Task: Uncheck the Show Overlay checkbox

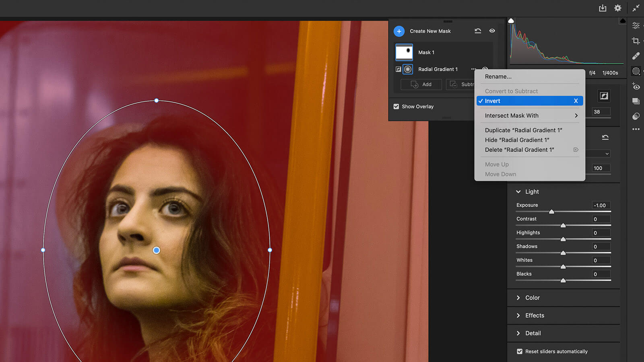Action: point(396,107)
